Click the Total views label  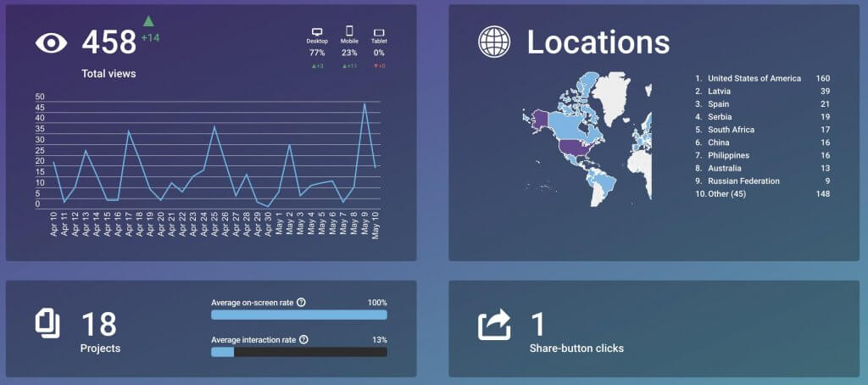[x=108, y=74]
